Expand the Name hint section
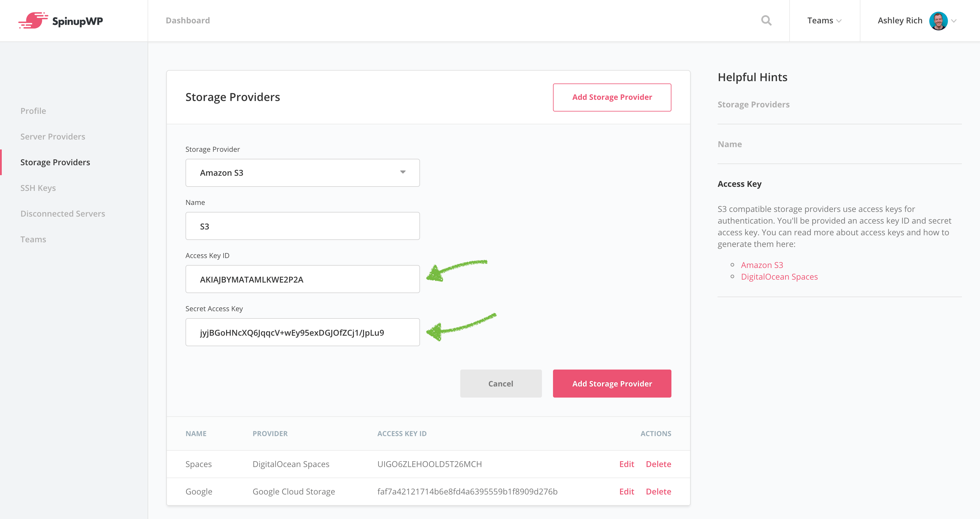 coord(729,144)
